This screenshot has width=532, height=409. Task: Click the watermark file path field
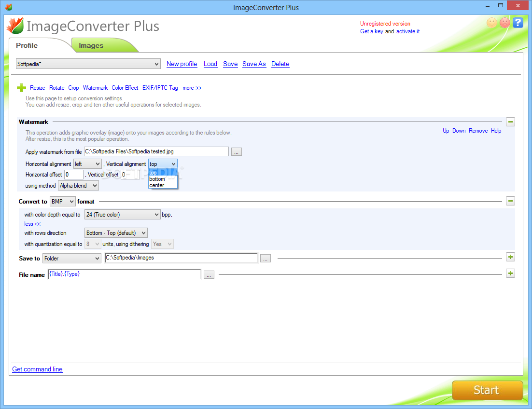click(156, 151)
